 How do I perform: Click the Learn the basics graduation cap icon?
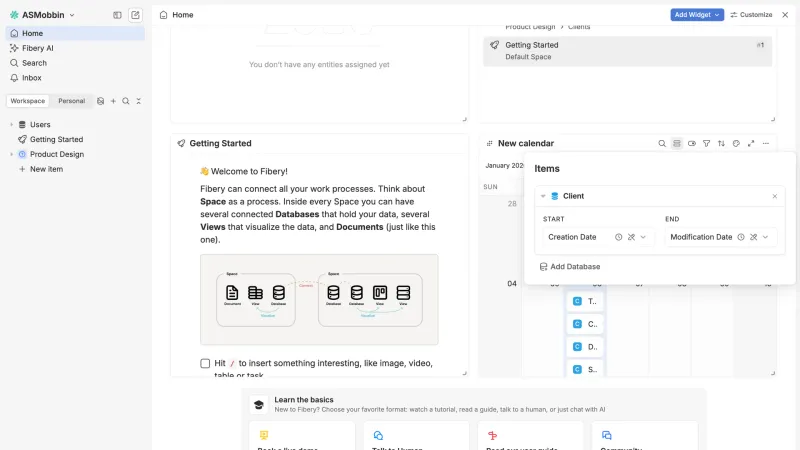pos(259,405)
